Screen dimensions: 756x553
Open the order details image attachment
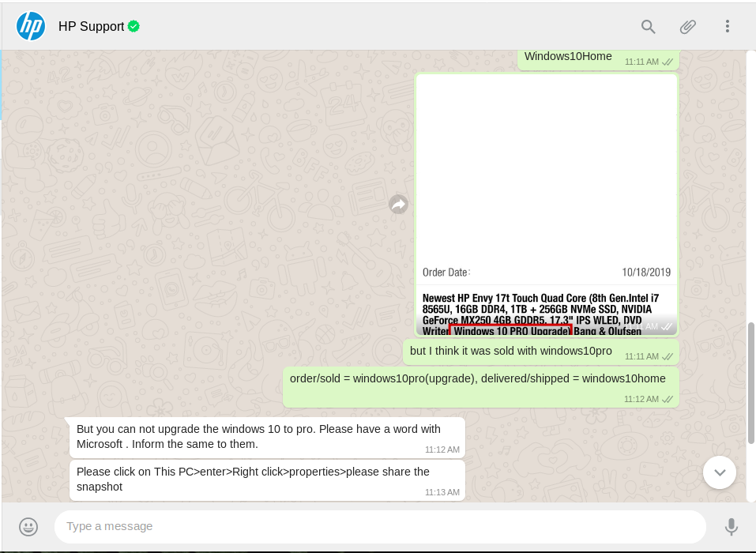[x=547, y=205]
